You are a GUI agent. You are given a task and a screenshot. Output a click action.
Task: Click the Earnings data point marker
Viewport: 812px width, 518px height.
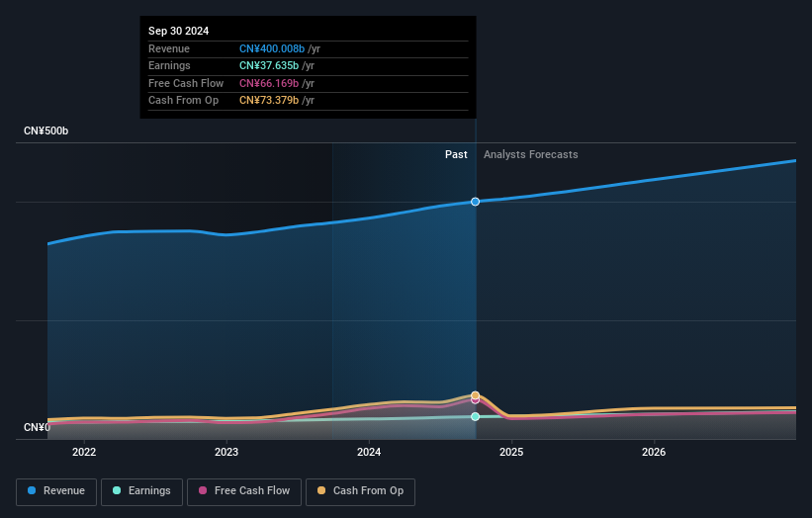click(475, 416)
